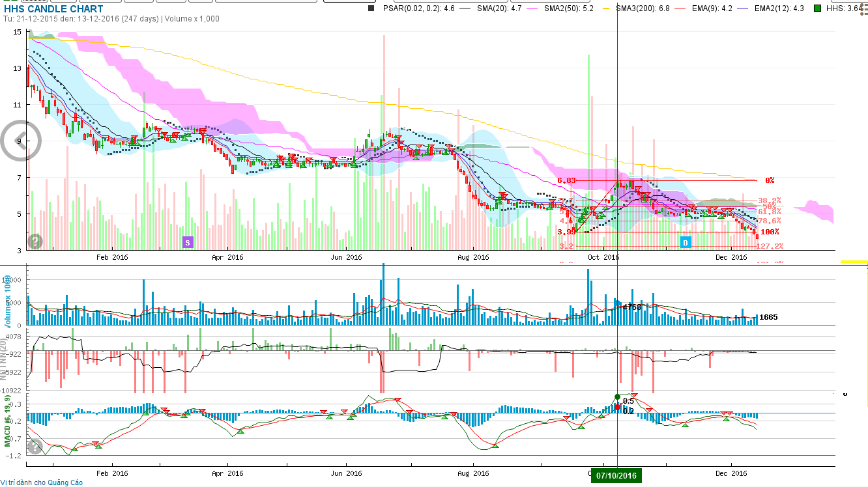Toggle the EMA(9) legend series
Viewport: 868px width, 487px height.
point(703,8)
